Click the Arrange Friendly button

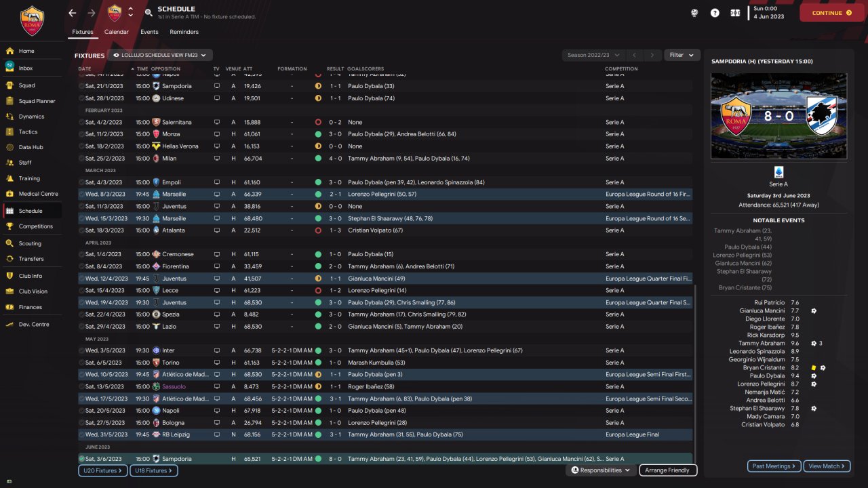(x=668, y=470)
